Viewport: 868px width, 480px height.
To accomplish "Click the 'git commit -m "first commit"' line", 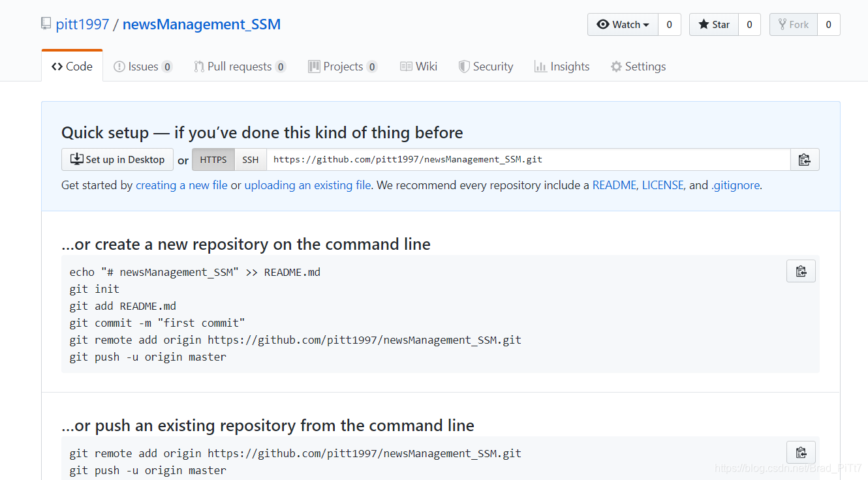I will (x=157, y=323).
